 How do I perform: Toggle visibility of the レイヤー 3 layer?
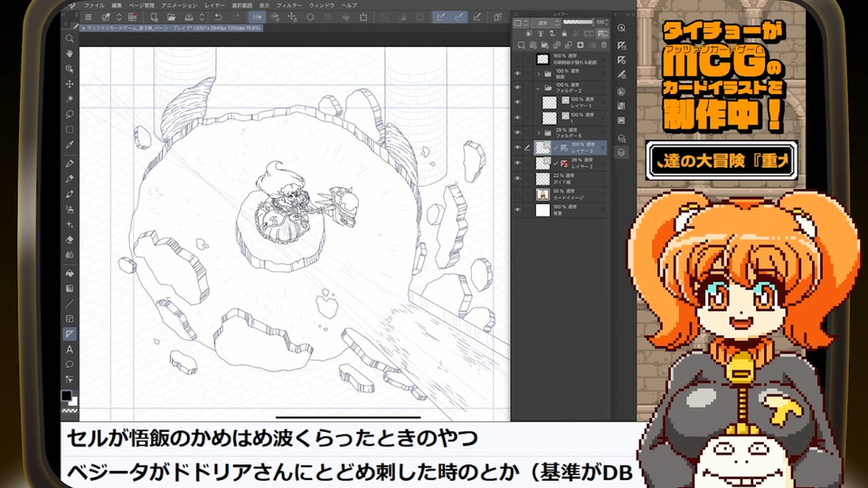click(517, 147)
